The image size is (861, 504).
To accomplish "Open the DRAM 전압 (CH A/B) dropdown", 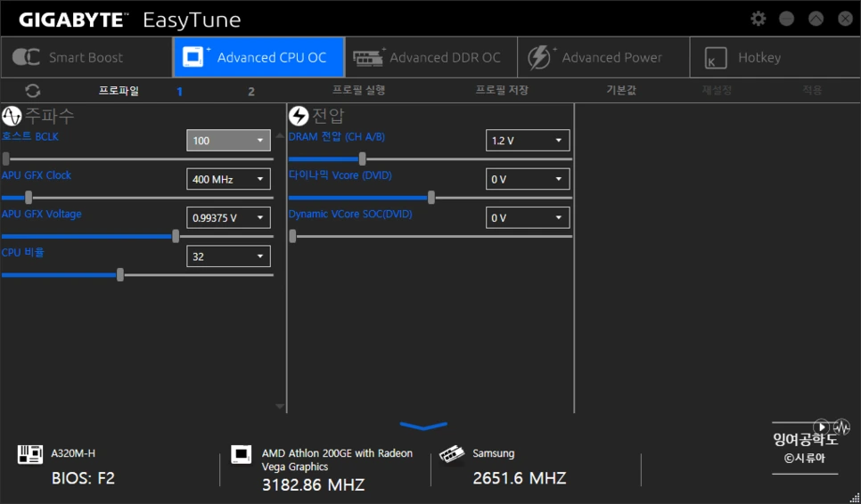I will [528, 141].
